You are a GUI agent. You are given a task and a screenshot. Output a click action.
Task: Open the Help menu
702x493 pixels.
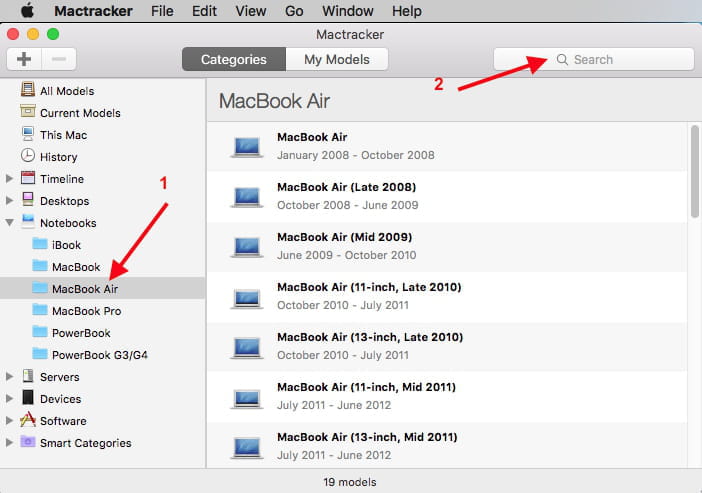point(407,11)
